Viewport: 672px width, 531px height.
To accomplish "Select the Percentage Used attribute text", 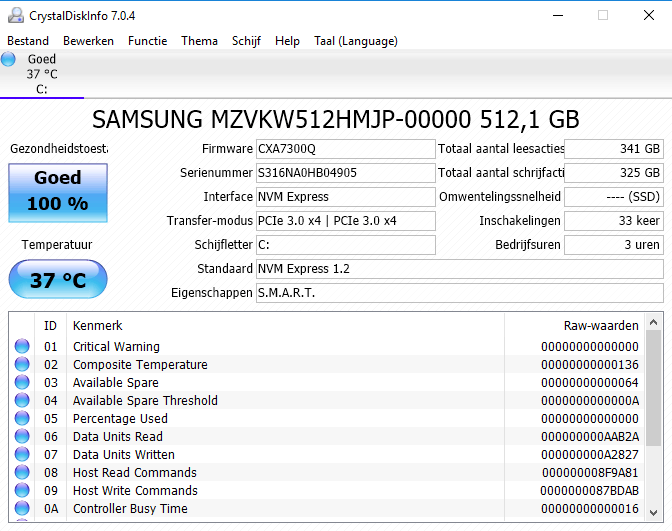I will pos(120,418).
